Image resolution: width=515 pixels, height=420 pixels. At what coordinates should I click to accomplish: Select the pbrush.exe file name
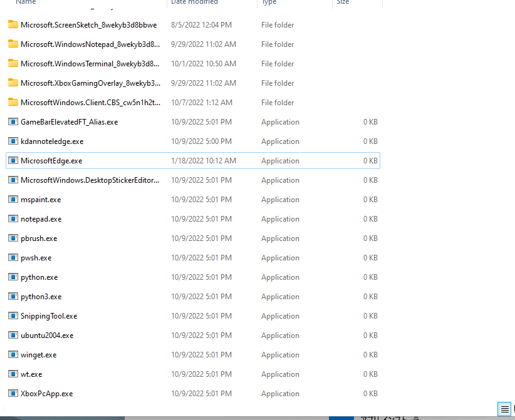[39, 238]
